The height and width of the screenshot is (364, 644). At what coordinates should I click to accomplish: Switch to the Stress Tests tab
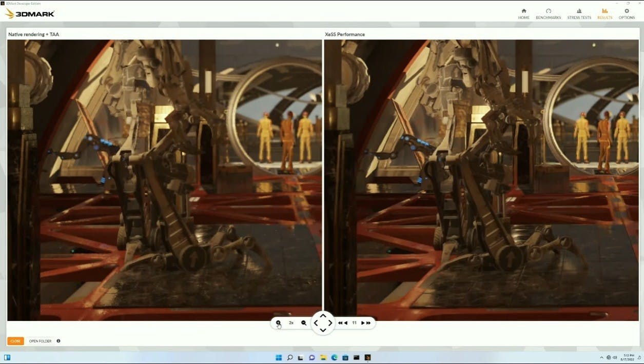(x=579, y=14)
